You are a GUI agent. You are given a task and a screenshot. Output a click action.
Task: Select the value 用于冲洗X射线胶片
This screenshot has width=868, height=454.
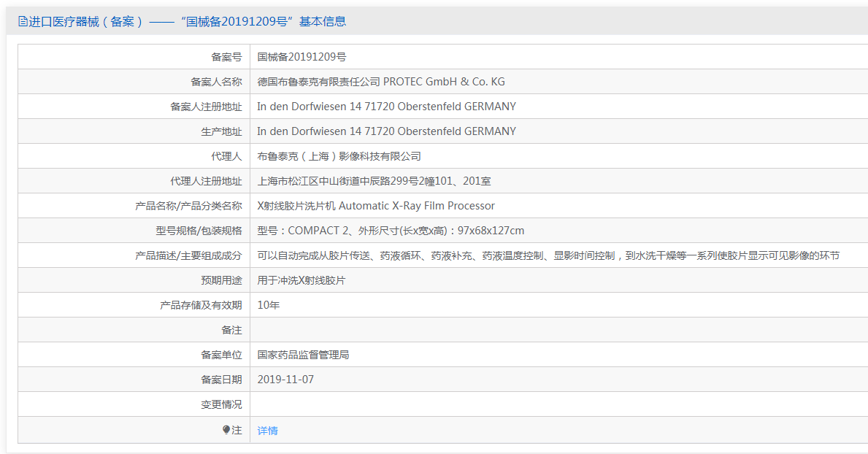[x=302, y=280]
